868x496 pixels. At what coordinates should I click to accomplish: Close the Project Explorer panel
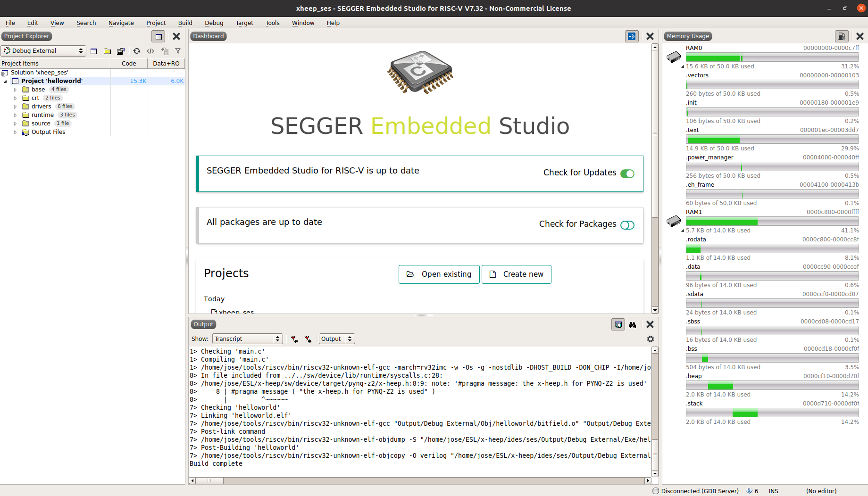pyautogui.click(x=176, y=36)
